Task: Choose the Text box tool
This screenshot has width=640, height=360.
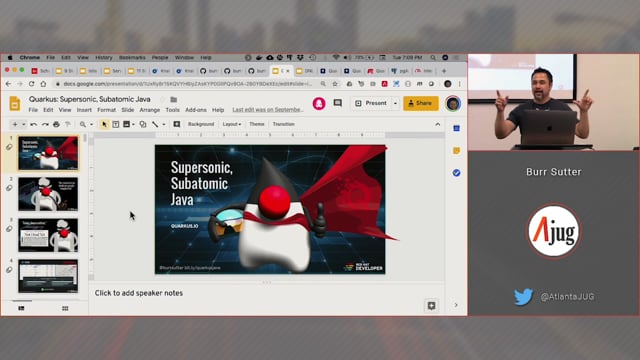Action: [x=116, y=124]
